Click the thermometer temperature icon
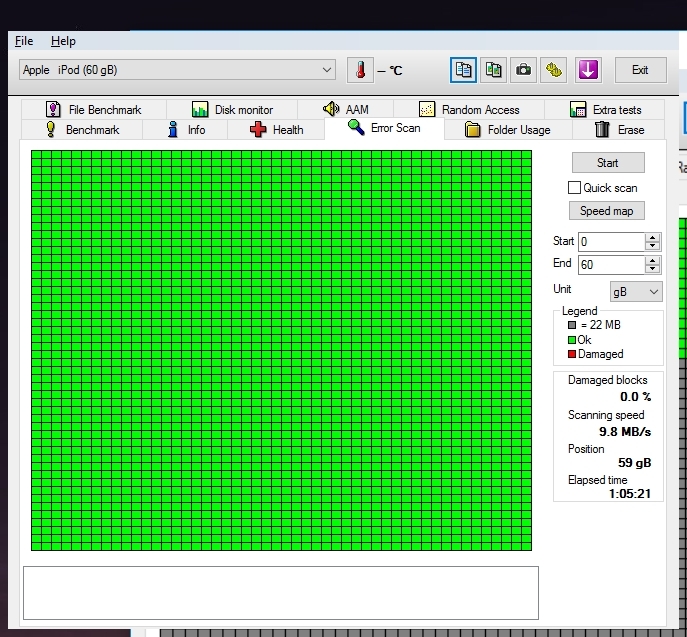Viewport: 687px width, 637px height. (x=360, y=70)
